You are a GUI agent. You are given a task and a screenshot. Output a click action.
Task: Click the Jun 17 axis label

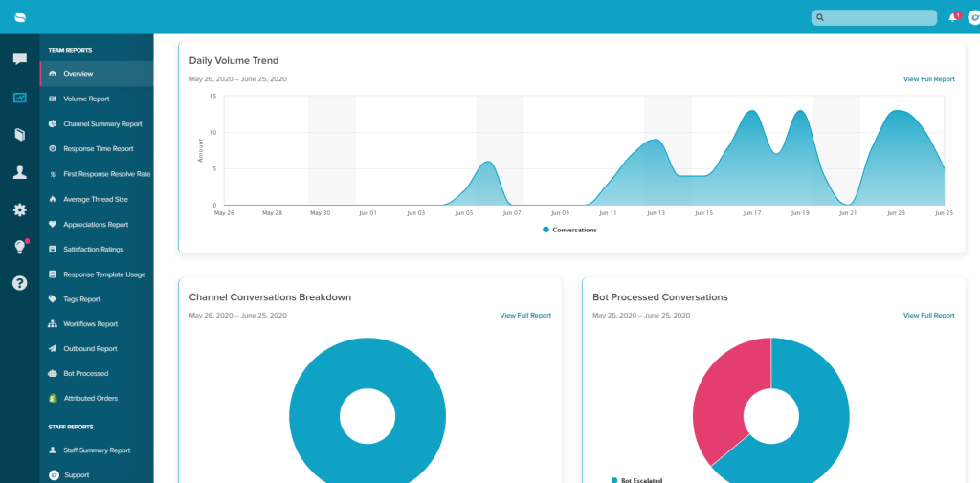[752, 213]
